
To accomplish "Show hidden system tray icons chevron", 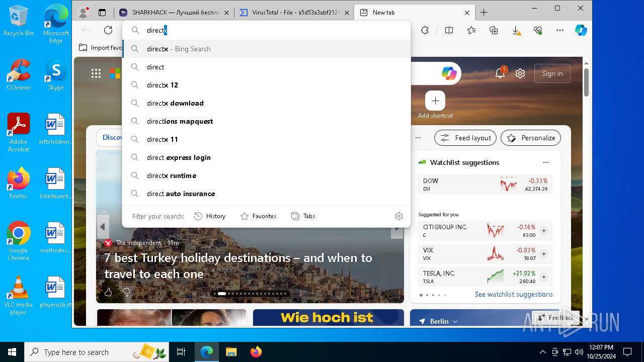I will point(542,352).
